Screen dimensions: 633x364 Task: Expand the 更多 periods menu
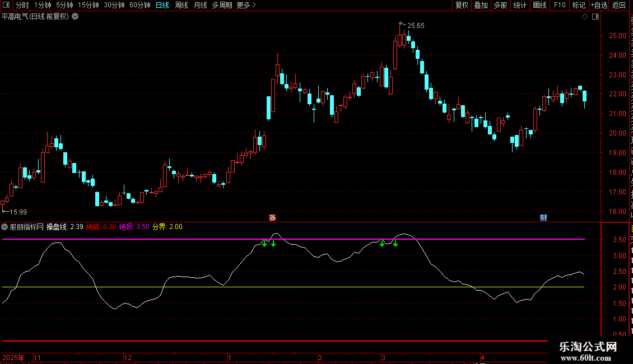coord(246,5)
